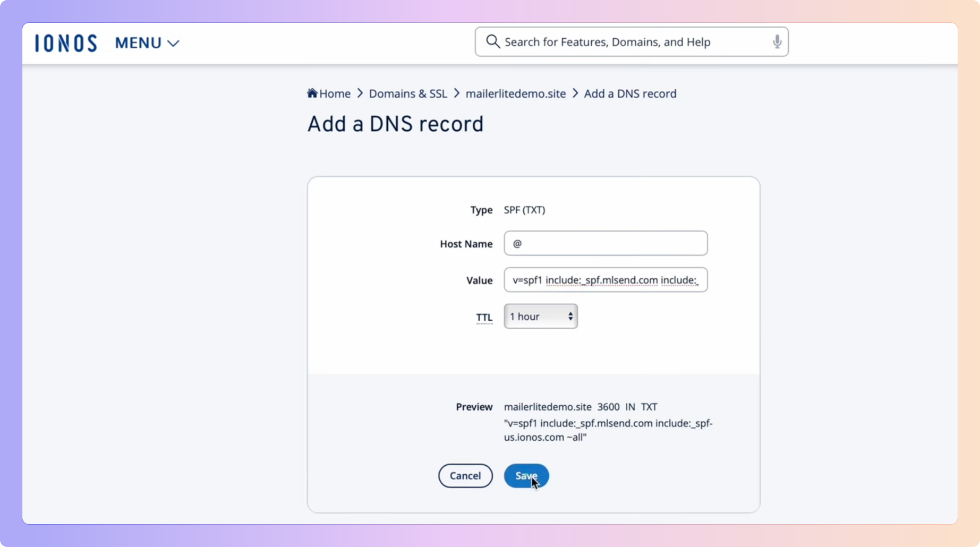The height and width of the screenshot is (547, 980).
Task: Click the Type label
Action: tap(481, 210)
